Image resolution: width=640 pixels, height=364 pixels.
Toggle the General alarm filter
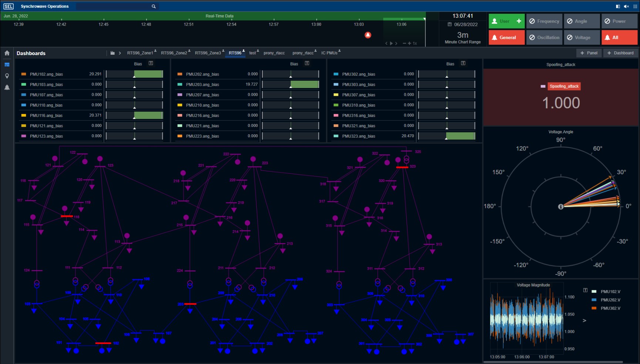(506, 37)
